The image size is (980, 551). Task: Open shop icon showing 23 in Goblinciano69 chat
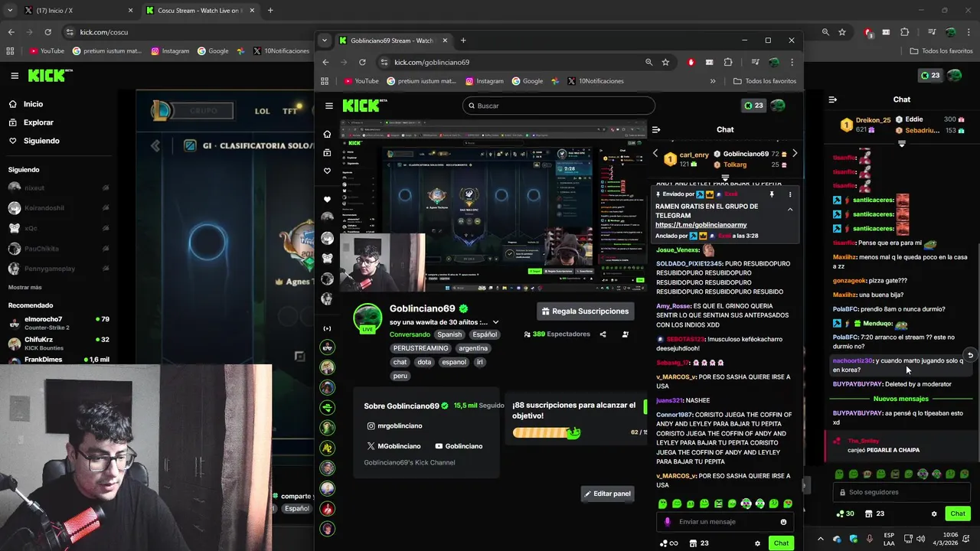click(698, 543)
